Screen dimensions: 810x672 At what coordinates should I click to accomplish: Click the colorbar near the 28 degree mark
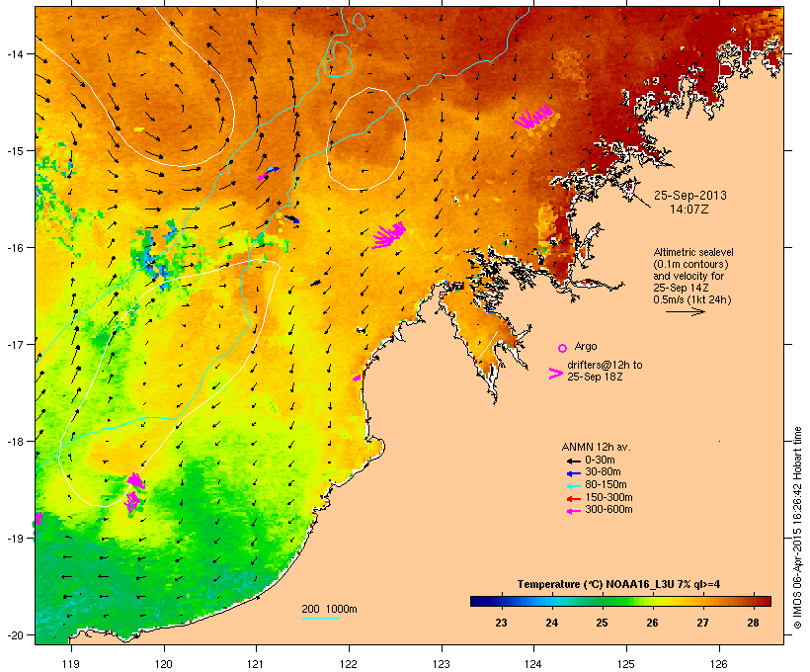pos(753,601)
